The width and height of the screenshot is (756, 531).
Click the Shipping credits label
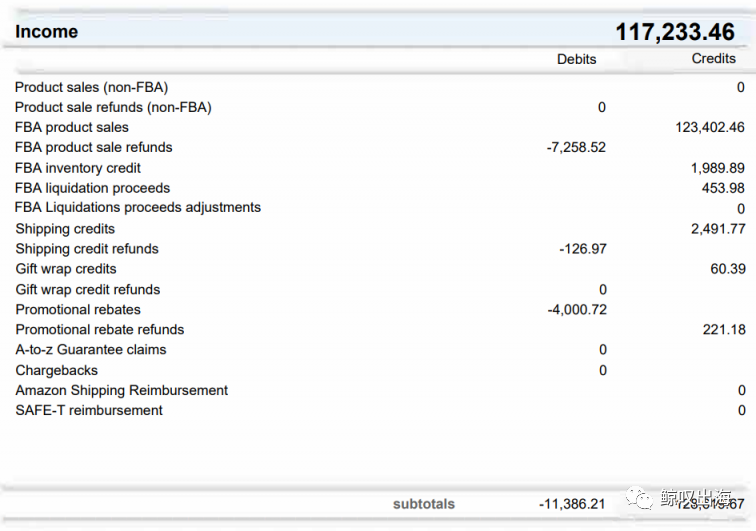click(x=65, y=229)
